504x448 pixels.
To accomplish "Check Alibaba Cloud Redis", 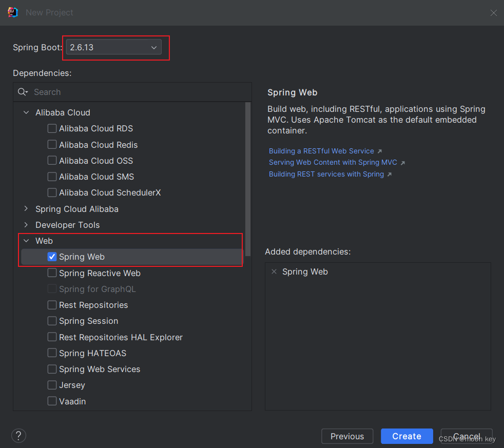I will (52, 145).
